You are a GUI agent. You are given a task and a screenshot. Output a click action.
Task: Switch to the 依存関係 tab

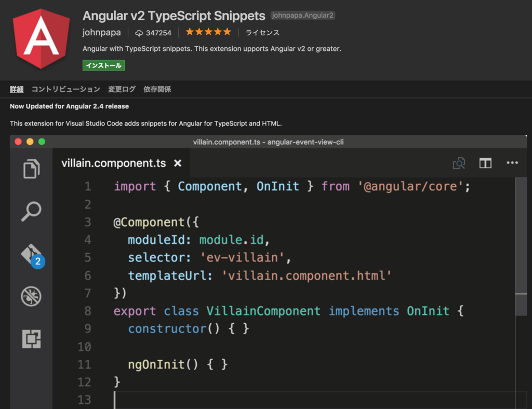pos(157,89)
